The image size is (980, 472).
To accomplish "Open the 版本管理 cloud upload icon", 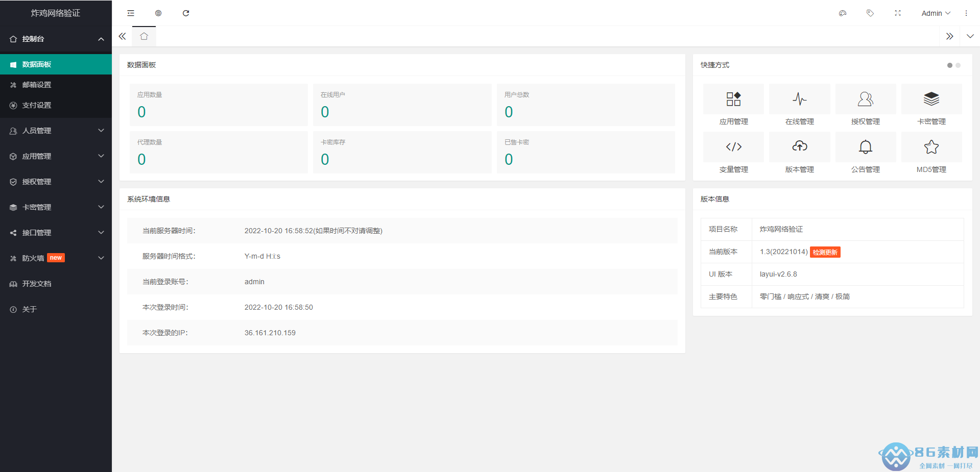I will pos(799,147).
